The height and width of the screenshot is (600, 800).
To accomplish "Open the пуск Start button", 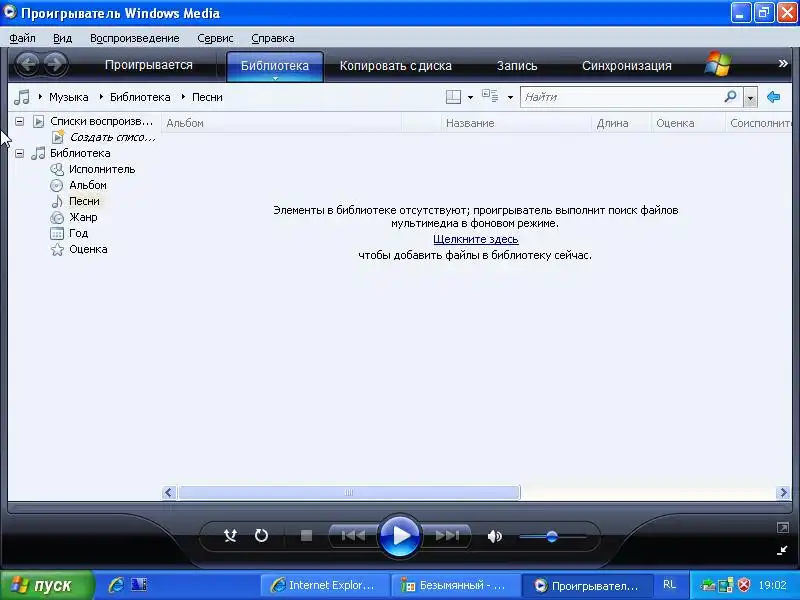I will [47, 585].
